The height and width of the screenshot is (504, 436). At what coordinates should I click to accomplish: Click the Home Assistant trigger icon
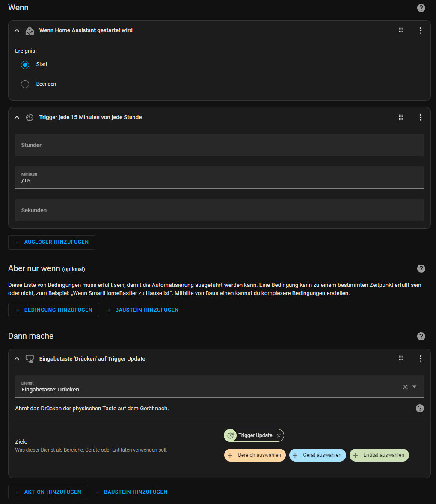pos(30,30)
